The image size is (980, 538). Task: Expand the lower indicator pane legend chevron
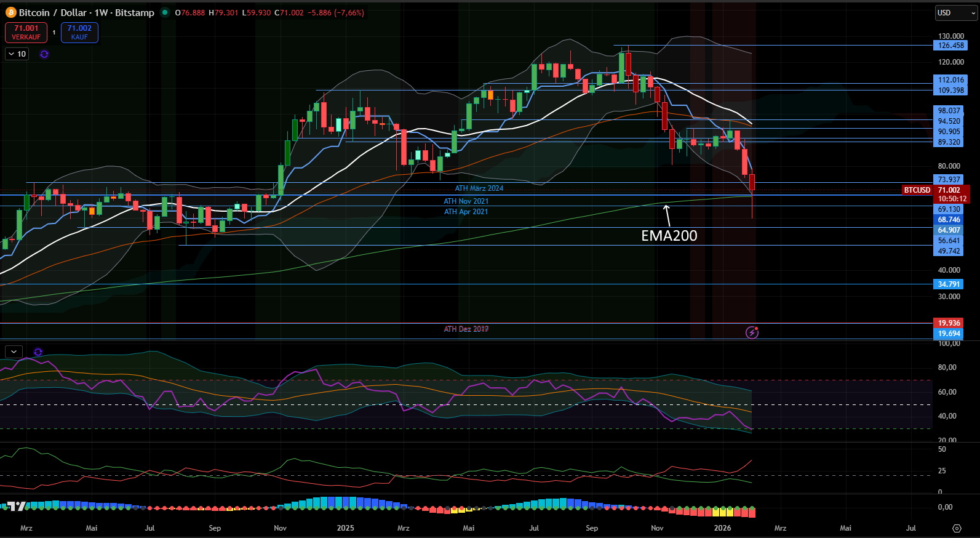14,351
